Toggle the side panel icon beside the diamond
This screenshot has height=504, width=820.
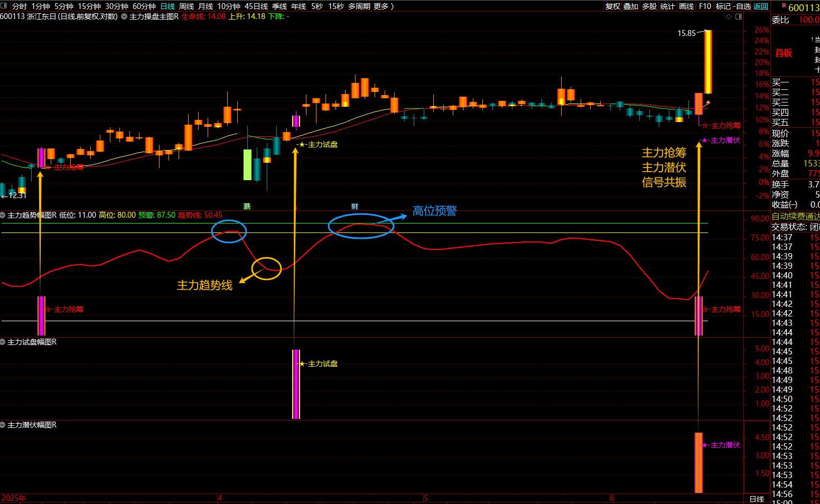739,16
